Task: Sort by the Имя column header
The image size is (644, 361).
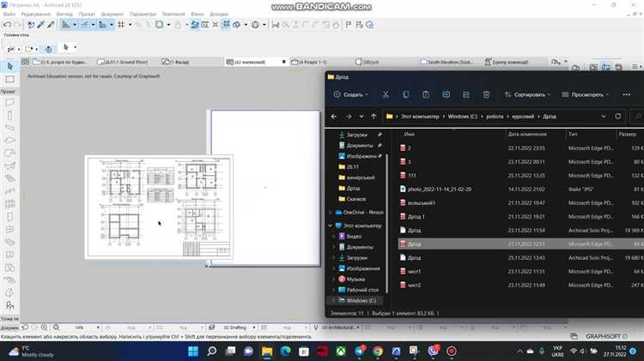Action: (409, 134)
